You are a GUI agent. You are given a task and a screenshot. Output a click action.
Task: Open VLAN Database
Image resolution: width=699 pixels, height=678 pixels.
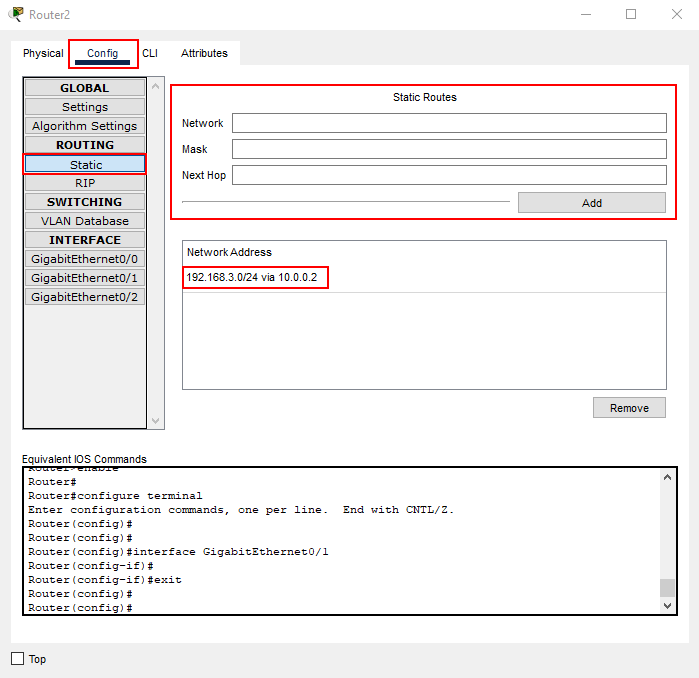(x=85, y=221)
